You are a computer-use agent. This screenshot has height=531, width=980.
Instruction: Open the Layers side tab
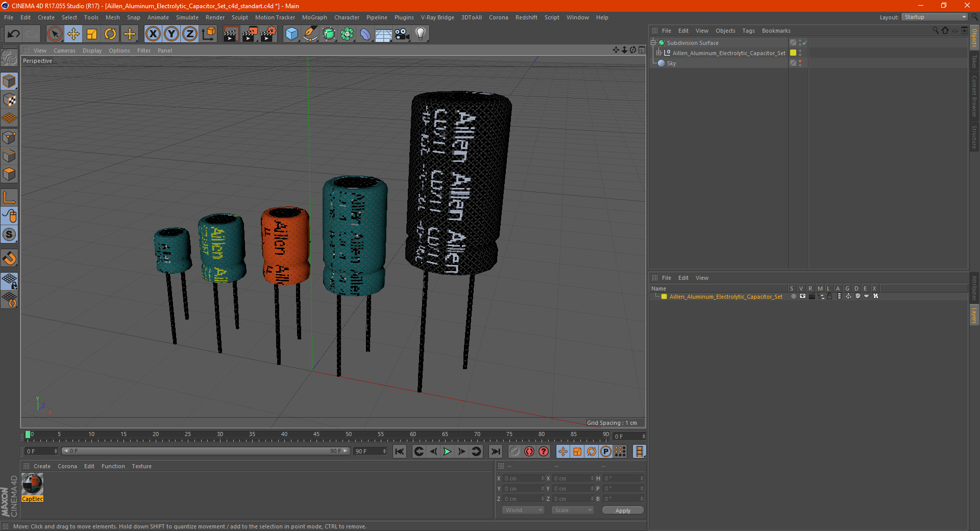[974, 316]
